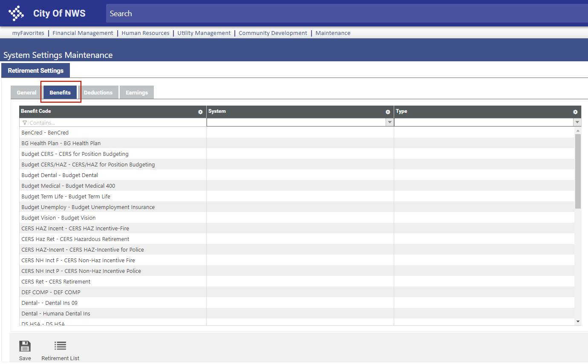Open System column gear settings
The width and height of the screenshot is (588, 364).
388,112
